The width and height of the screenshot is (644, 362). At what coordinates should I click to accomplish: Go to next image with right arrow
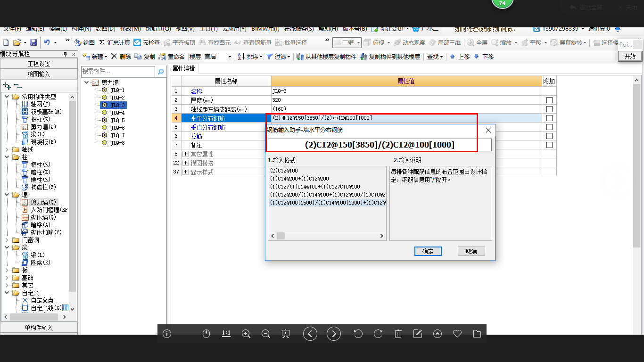(334, 334)
